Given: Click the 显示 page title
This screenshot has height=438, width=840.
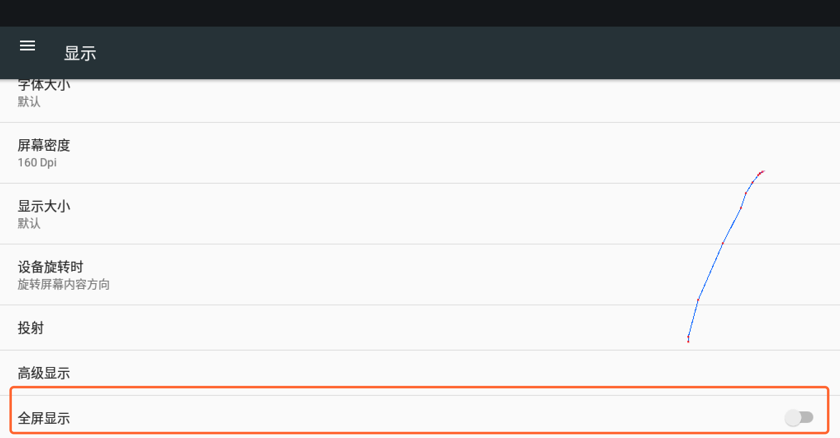Looking at the screenshot, I should pos(80,54).
